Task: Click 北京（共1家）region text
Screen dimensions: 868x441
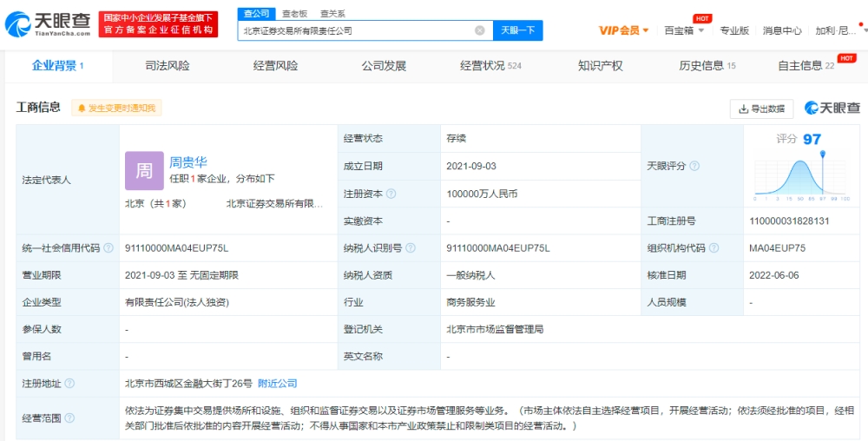Action: coord(155,204)
